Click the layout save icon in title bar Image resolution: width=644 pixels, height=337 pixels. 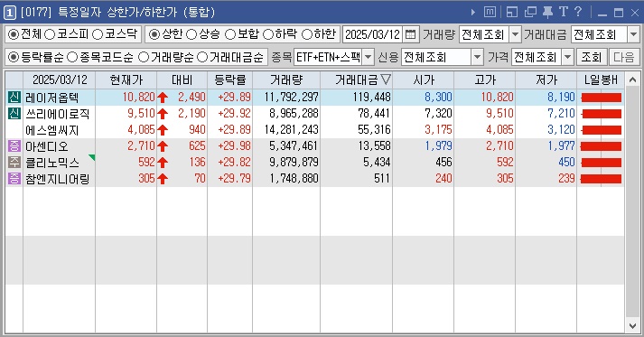point(512,12)
